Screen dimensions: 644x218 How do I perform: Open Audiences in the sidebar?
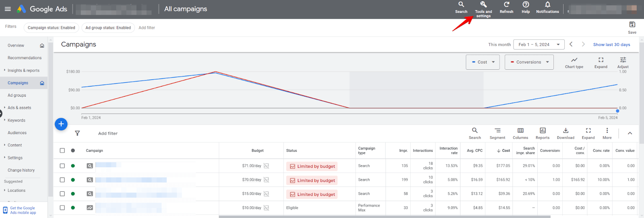pos(17,133)
